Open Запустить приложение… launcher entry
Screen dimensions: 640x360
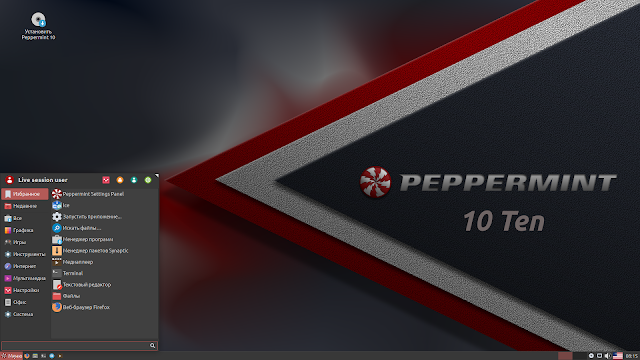coord(104,217)
